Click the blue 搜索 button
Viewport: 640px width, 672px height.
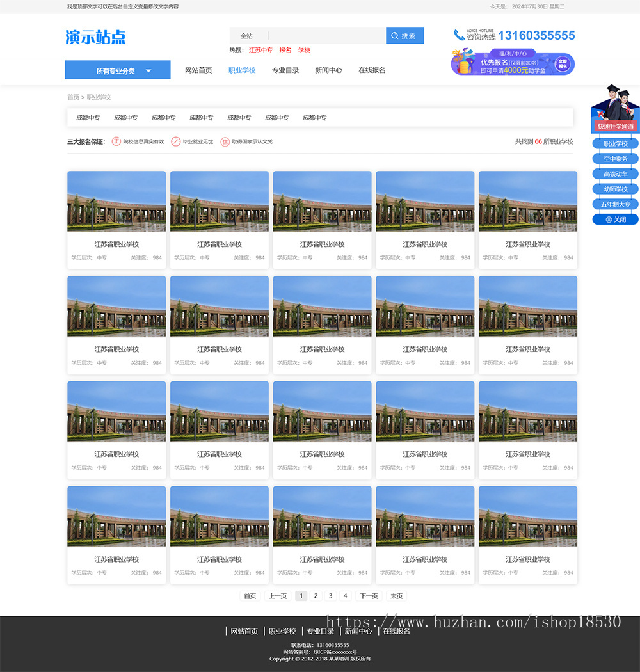click(404, 36)
